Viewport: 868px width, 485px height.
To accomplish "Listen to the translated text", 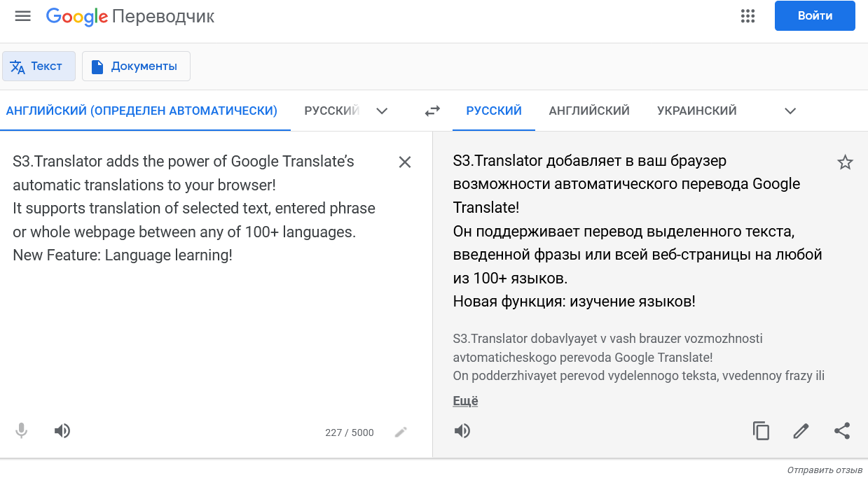I will click(x=462, y=431).
